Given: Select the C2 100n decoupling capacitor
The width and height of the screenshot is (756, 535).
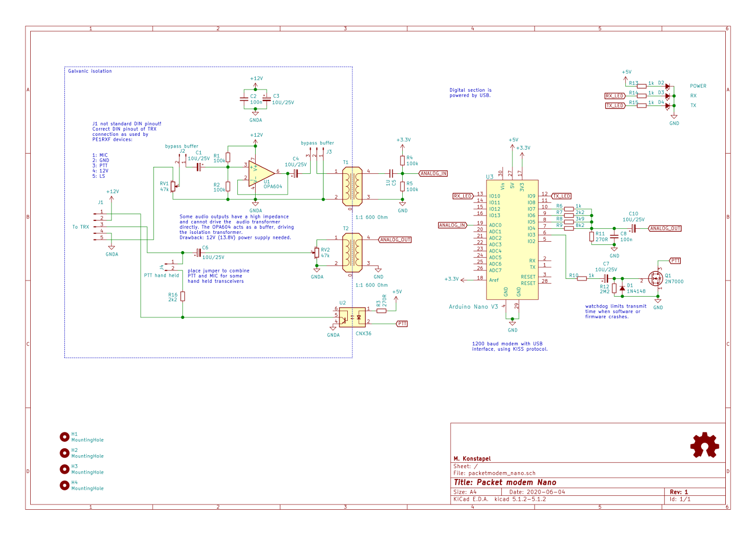Looking at the screenshot, I should 244,99.
